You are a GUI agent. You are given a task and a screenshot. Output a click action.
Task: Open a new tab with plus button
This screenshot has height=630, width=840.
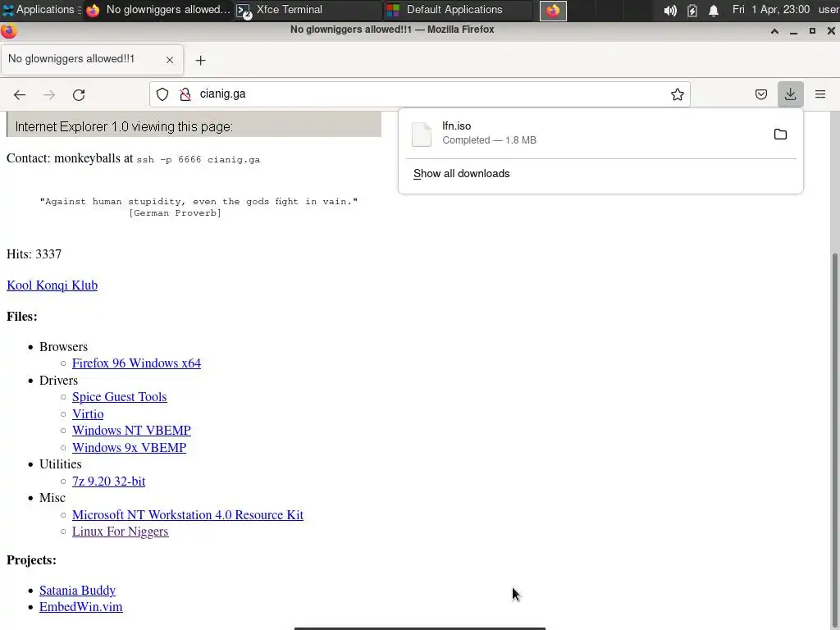pos(200,61)
